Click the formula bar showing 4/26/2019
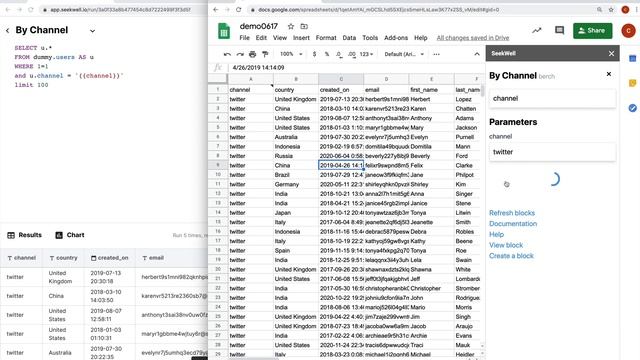Image resolution: width=640 pixels, height=360 pixels. point(355,68)
